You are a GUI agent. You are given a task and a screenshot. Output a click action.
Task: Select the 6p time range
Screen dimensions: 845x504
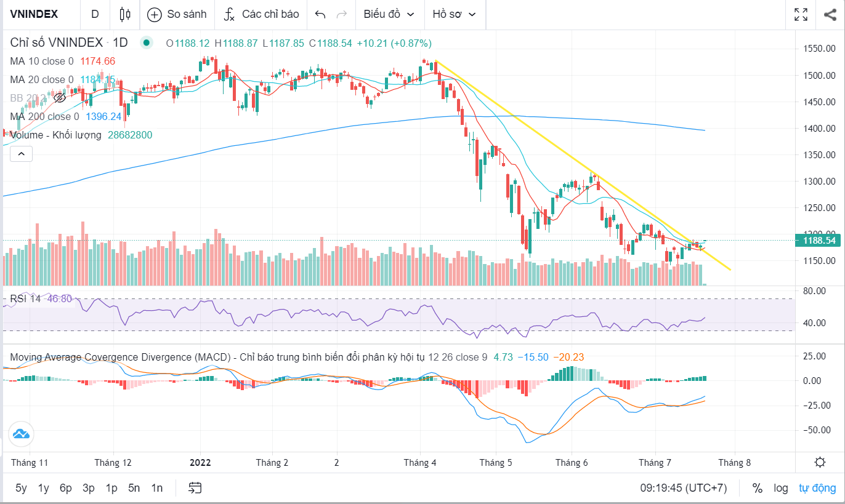click(x=66, y=488)
